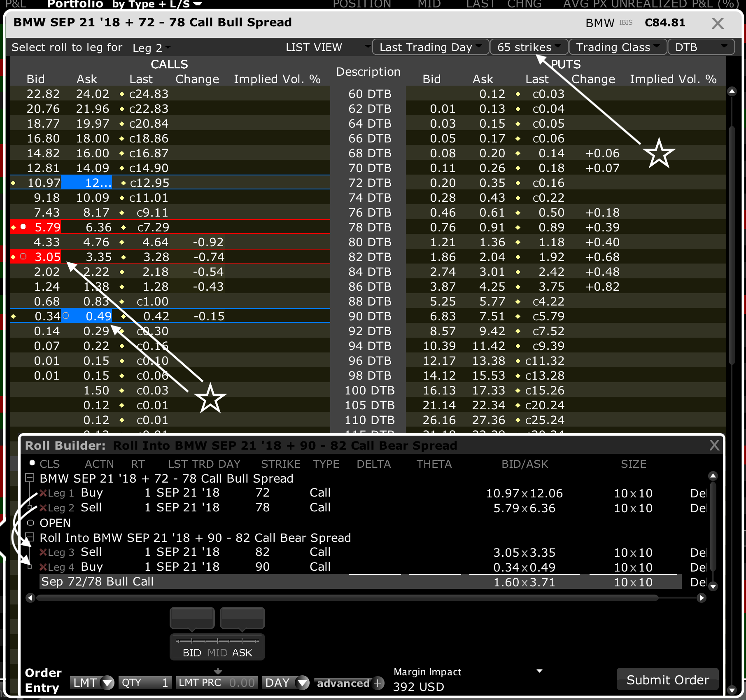746x700 pixels.
Task: Click the calls Bid column header
Action: (35, 79)
